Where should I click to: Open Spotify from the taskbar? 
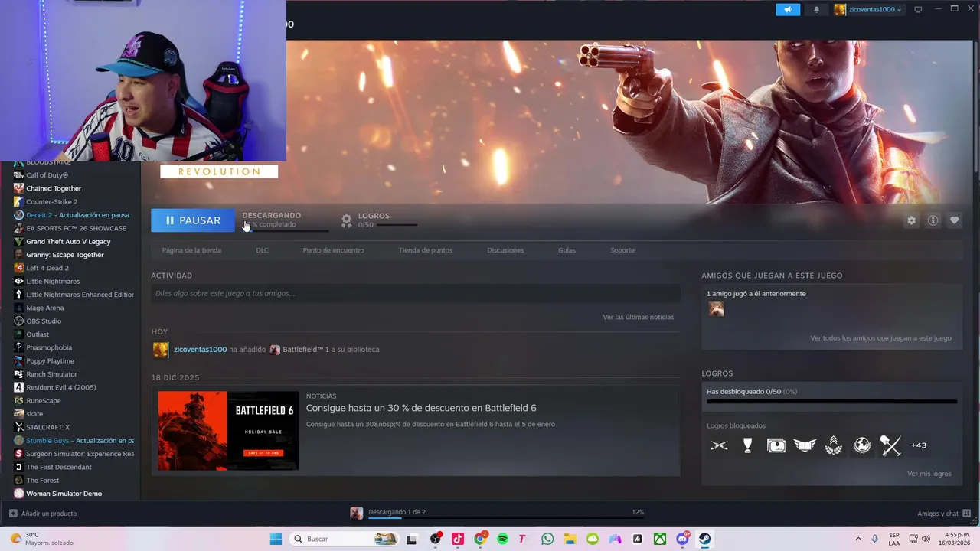coord(502,539)
